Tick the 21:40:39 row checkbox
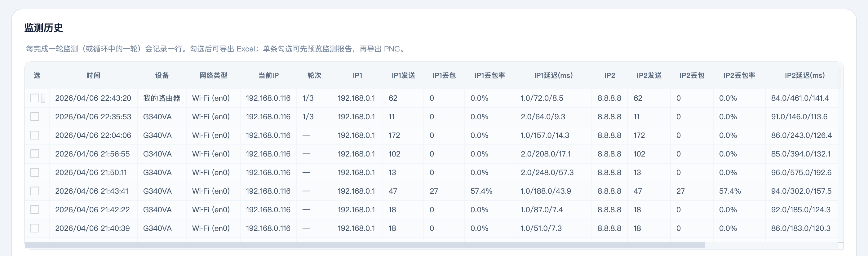This screenshot has height=256, width=868. click(35, 228)
